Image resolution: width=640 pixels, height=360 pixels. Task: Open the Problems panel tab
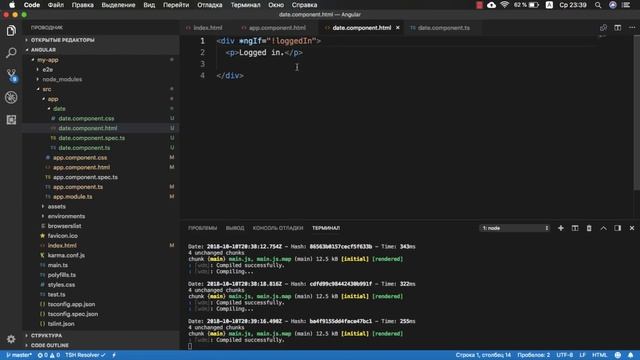coord(202,228)
